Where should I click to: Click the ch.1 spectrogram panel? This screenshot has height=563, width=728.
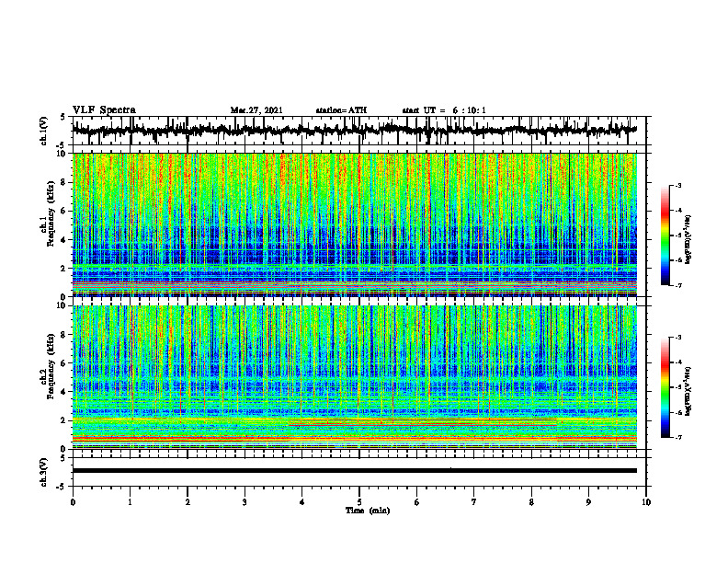point(354,224)
